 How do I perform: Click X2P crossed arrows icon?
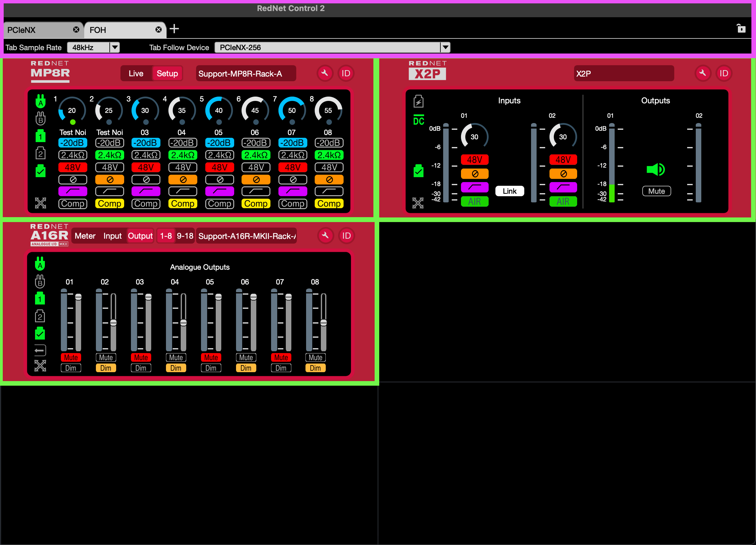click(418, 203)
